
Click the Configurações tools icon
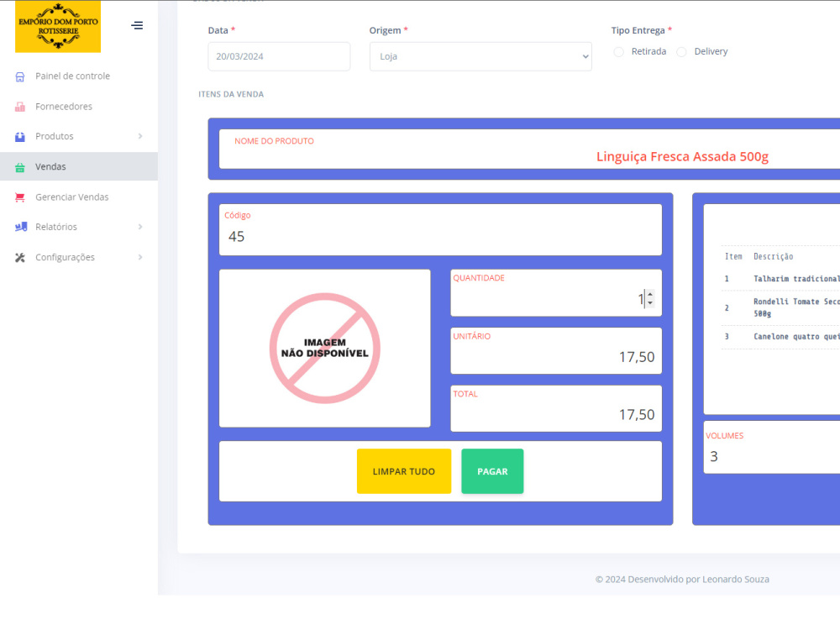pyautogui.click(x=20, y=258)
